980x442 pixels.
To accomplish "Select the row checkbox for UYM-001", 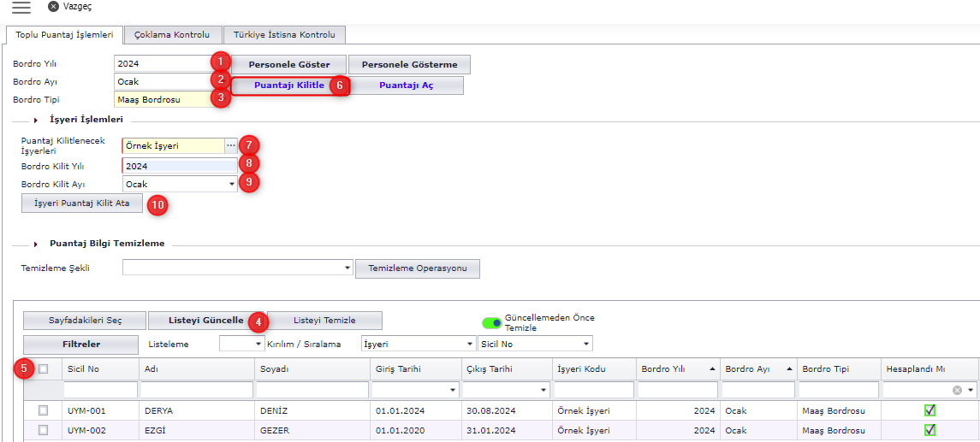I will [43, 410].
